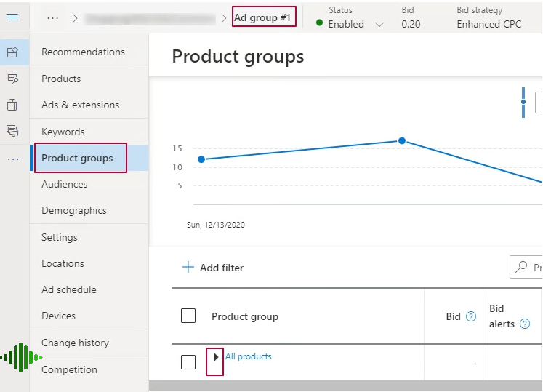Click the Ad group #1 breadcrumb
543x392 pixels.
click(264, 17)
